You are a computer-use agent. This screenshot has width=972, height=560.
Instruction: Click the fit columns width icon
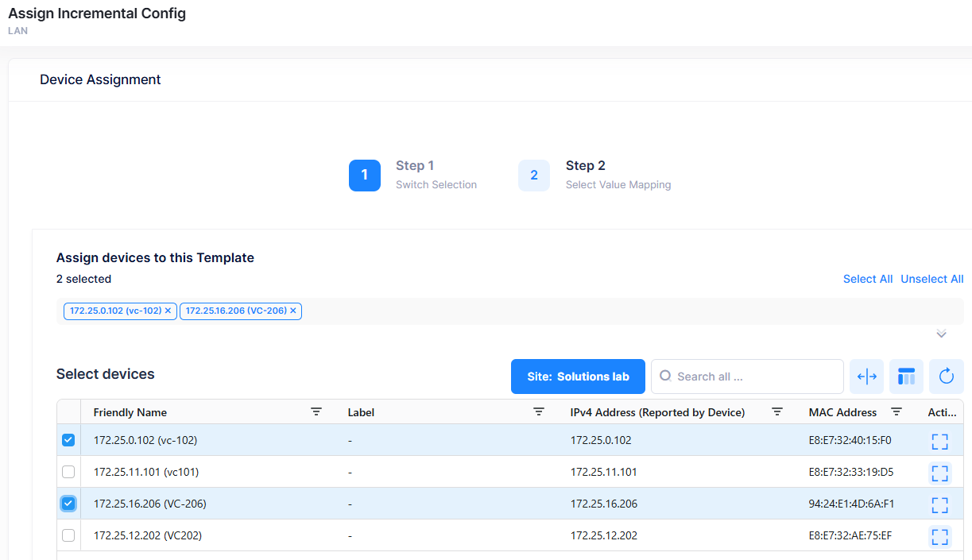coord(866,377)
